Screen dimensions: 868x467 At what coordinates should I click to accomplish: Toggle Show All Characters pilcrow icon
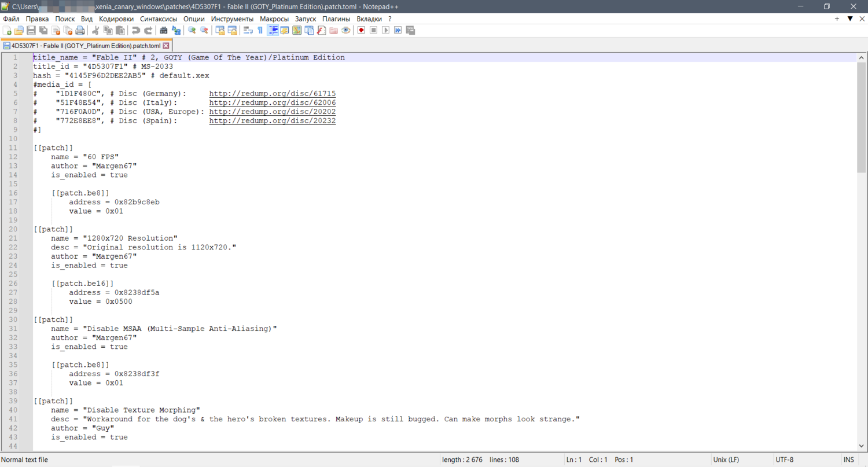coord(260,30)
